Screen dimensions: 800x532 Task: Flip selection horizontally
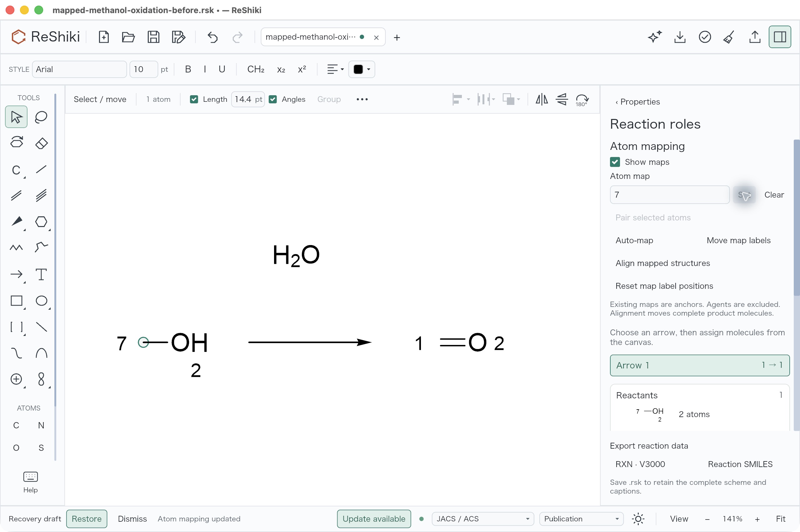click(x=542, y=99)
